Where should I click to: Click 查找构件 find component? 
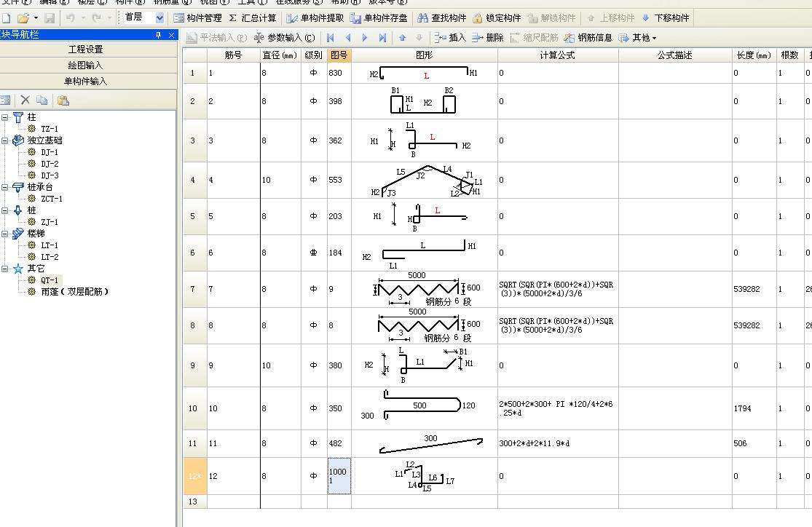coord(442,18)
